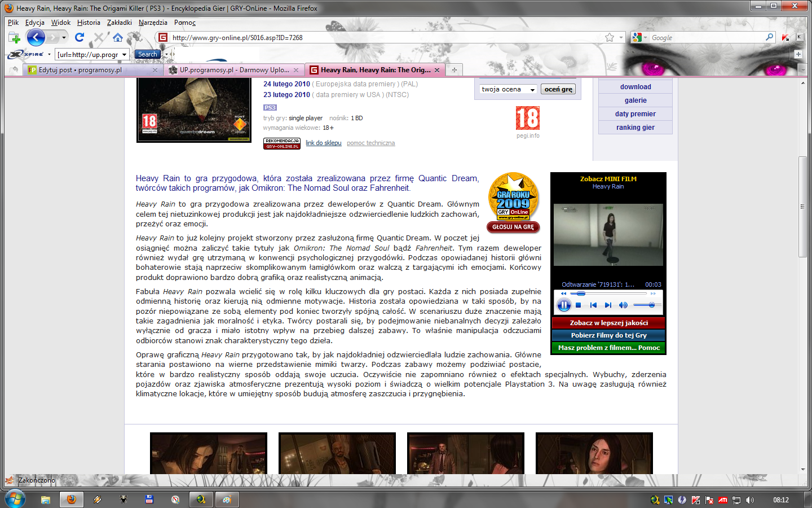
Task: Open the Xfire logo dropdown arrow
Action: [49, 55]
